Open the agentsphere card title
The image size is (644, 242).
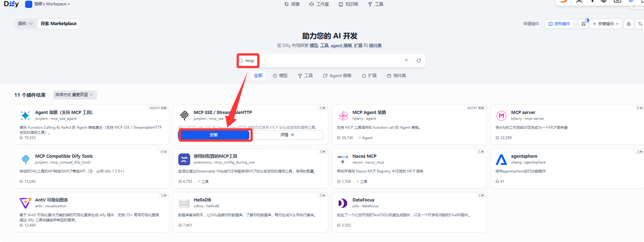point(524,156)
